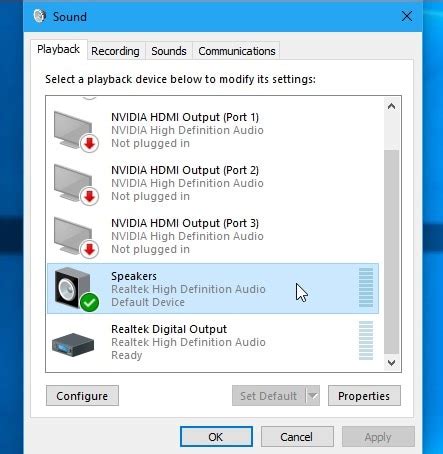Select the NVIDIA HDMI Output (Port 1) monitor icon
Image resolution: width=443 pixels, height=454 pixels.
tap(76, 132)
